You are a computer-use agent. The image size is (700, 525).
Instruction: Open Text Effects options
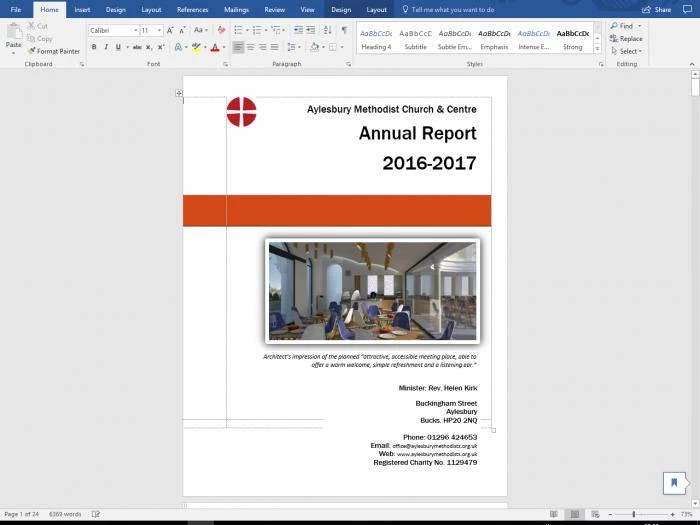click(x=179, y=47)
